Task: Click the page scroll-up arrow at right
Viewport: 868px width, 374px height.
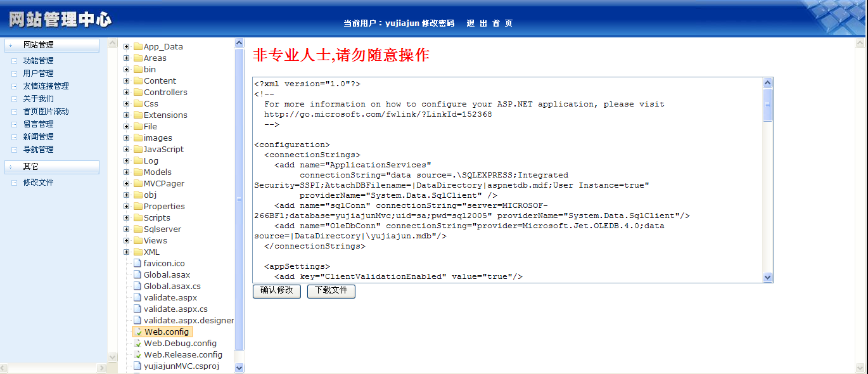Action: 860,43
